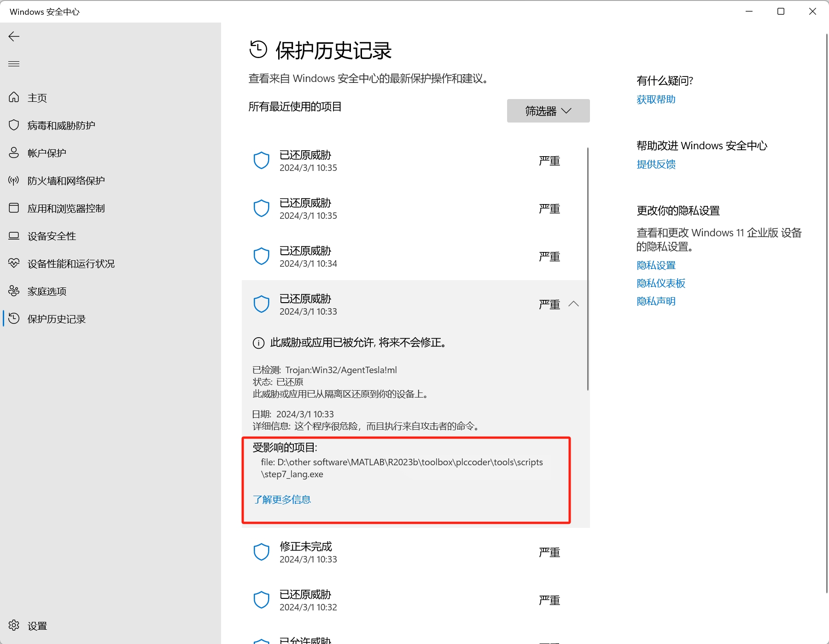Toggle the hamburger navigation menu

(x=14, y=64)
